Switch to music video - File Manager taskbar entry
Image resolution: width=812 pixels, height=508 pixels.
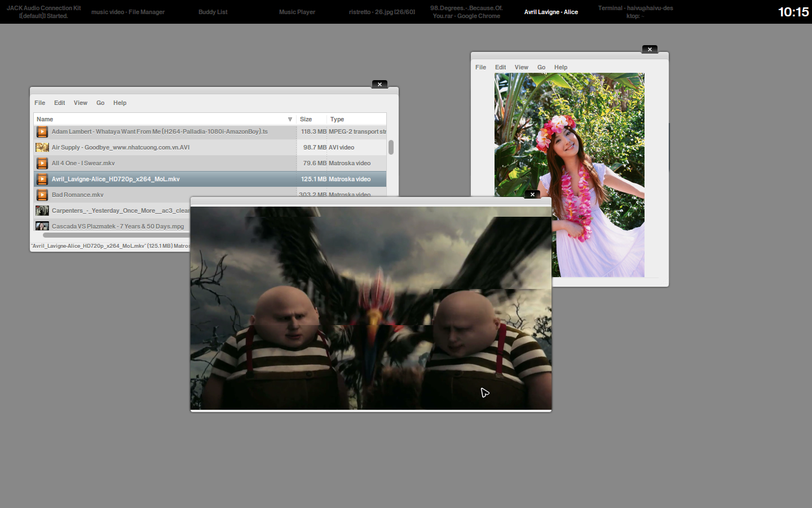[x=128, y=12]
